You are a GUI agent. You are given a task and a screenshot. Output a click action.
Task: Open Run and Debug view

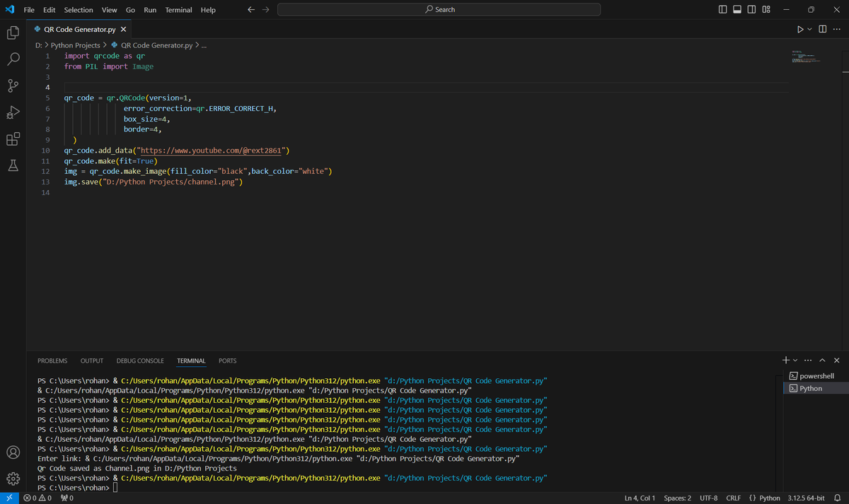click(13, 113)
